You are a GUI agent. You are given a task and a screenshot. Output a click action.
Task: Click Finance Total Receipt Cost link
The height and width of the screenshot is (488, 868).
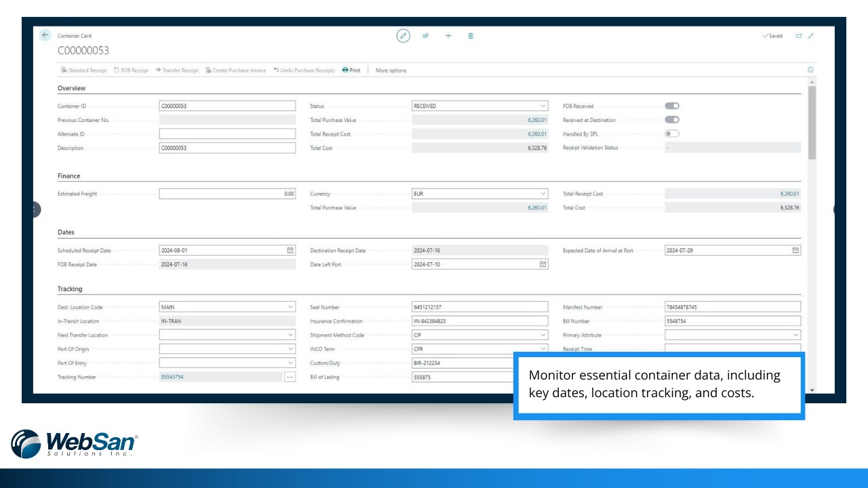[x=790, y=194]
